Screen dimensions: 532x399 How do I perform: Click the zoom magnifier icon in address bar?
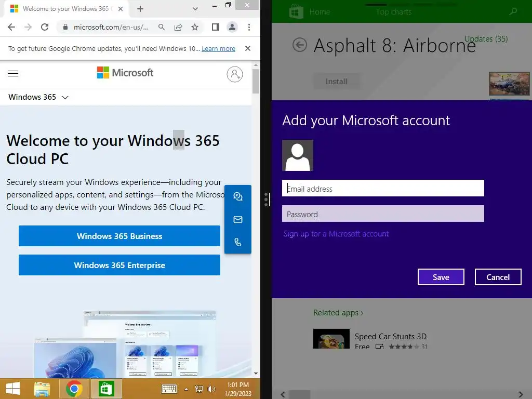(x=162, y=27)
